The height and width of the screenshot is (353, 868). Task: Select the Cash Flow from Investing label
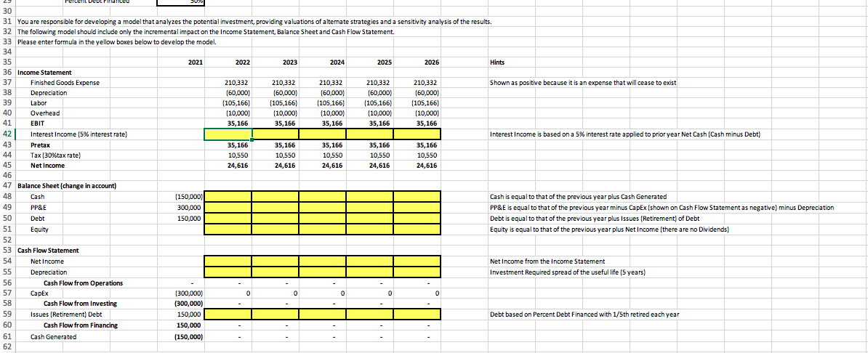[80, 303]
